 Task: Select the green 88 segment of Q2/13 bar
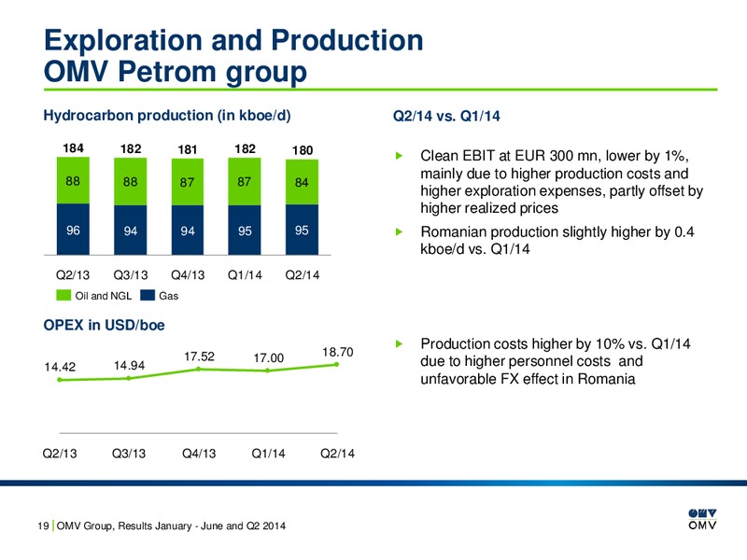click(x=73, y=180)
